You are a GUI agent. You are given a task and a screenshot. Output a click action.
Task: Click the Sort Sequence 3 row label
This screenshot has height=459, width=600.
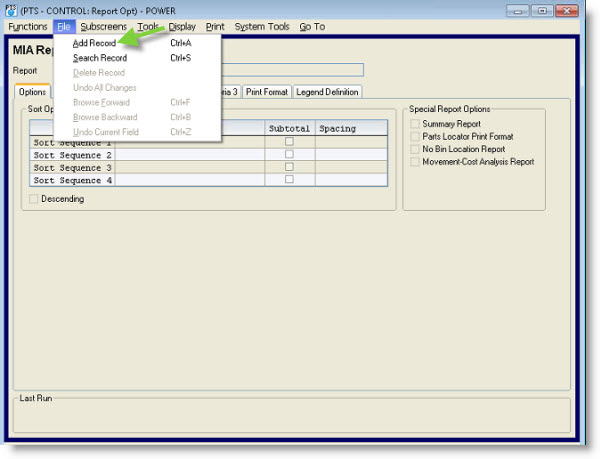point(72,168)
